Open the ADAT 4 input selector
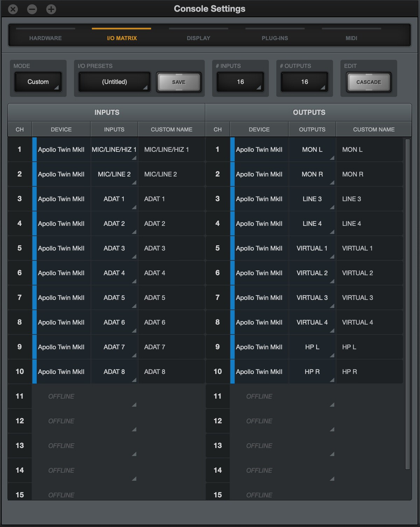The height and width of the screenshot is (527, 420). click(x=114, y=273)
